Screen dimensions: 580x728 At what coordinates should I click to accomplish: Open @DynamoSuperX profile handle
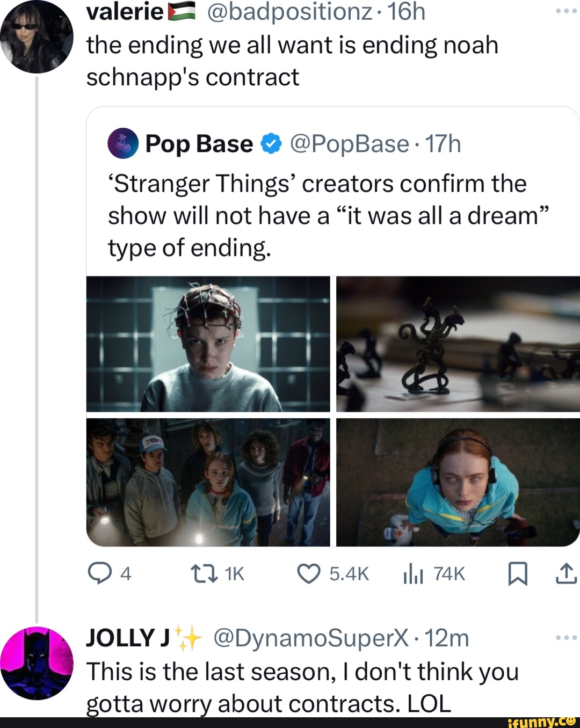coord(311,638)
